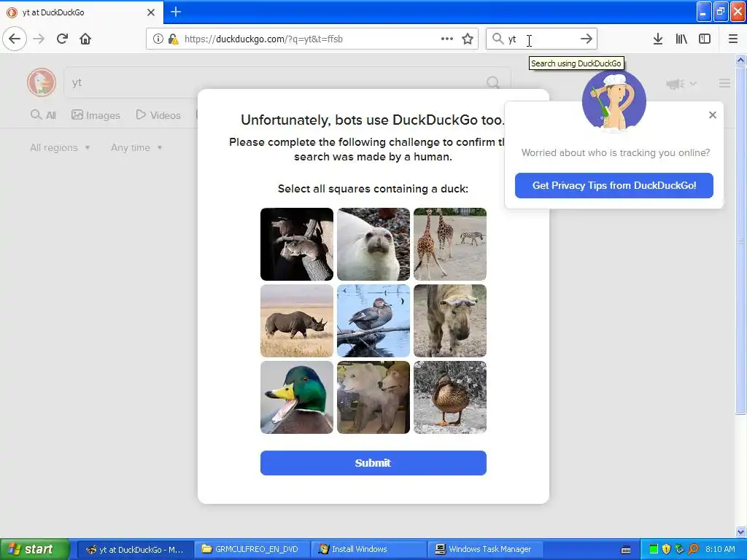Screen dimensions: 747x560
Task: Click the keyboard icon in taskbar
Action: 626,550
